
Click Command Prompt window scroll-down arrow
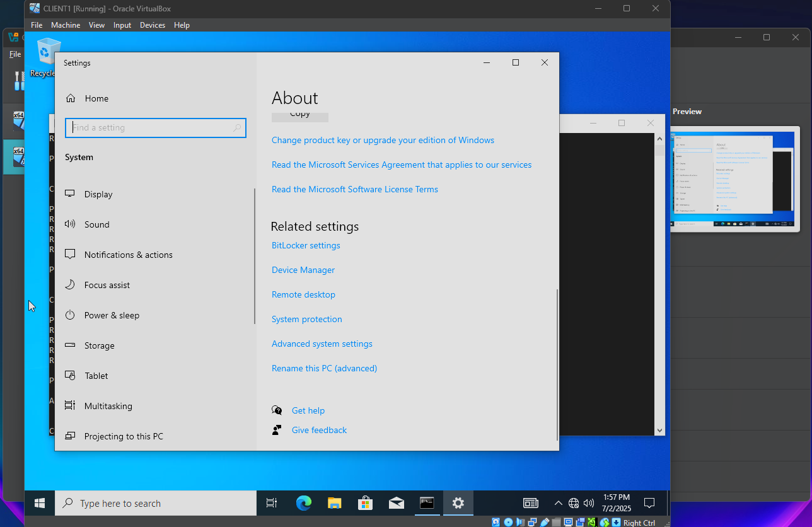coord(660,431)
